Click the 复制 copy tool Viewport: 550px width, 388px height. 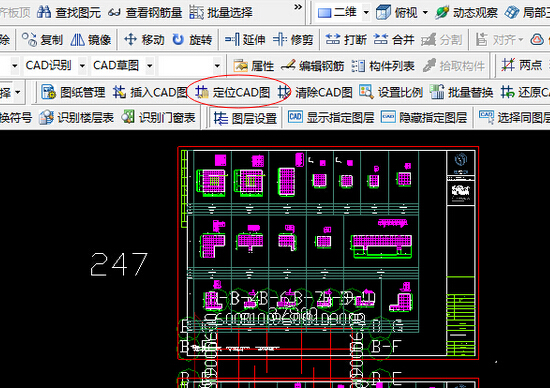click(42, 40)
